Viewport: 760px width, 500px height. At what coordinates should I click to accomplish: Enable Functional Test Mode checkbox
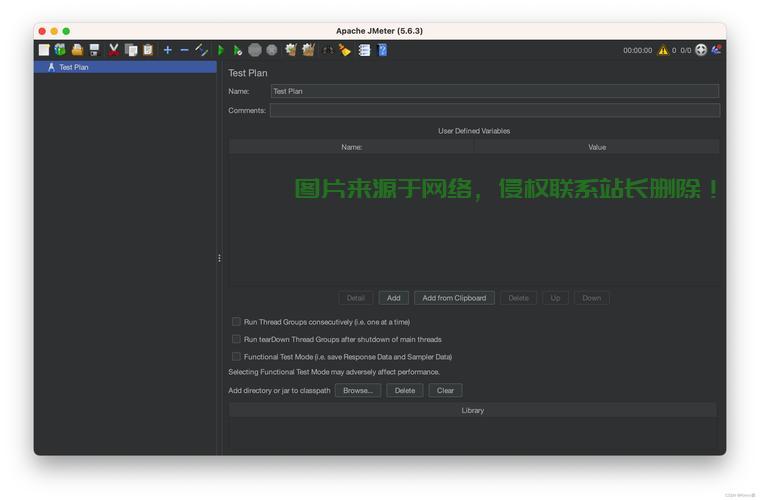[x=237, y=357]
